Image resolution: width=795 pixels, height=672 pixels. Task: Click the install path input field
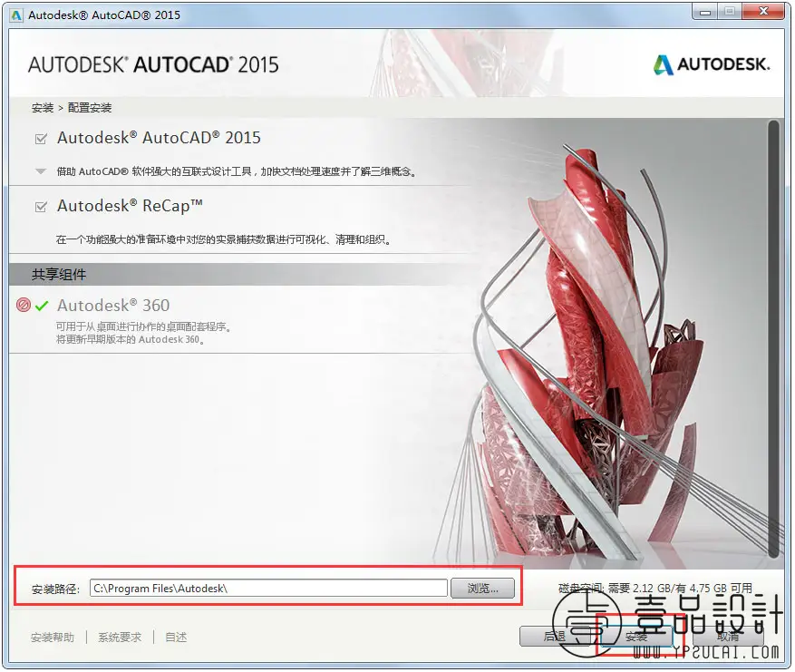pos(268,589)
